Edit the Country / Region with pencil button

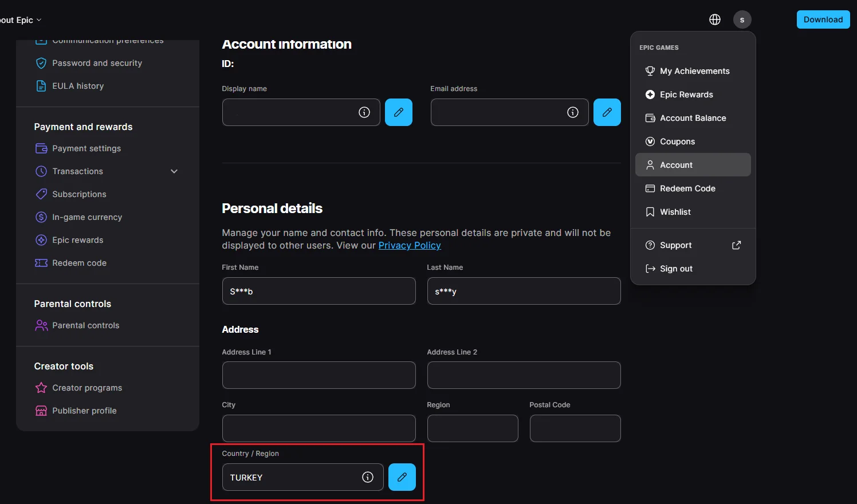(x=402, y=477)
